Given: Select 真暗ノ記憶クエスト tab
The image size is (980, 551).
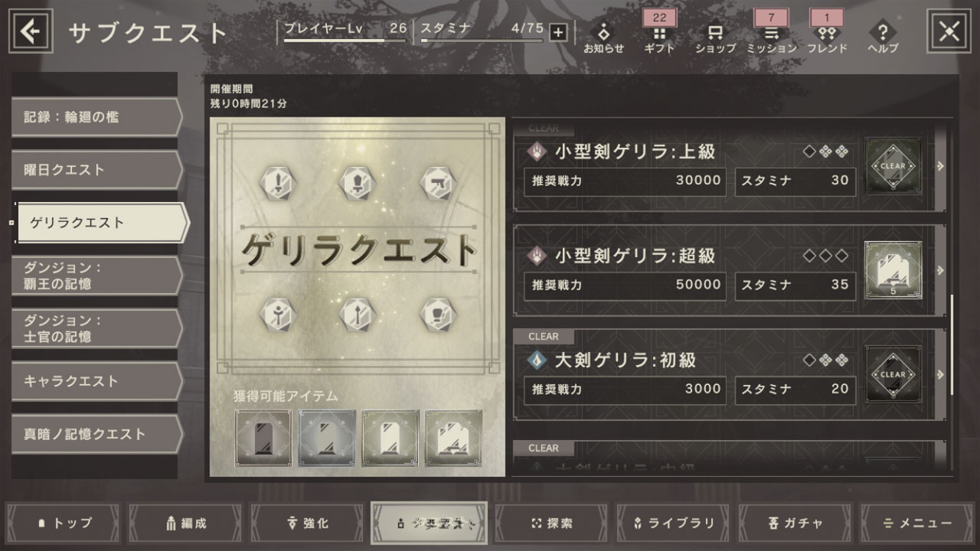Looking at the screenshot, I should 97,434.
